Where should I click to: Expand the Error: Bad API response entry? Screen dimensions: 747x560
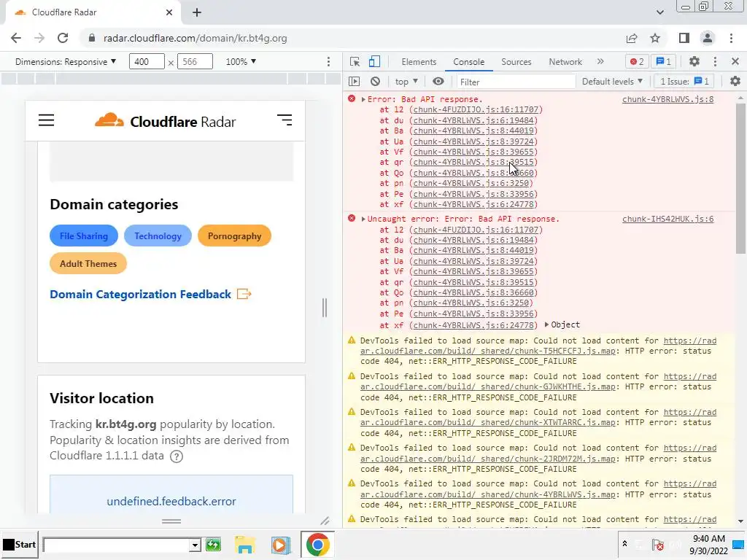(x=363, y=99)
